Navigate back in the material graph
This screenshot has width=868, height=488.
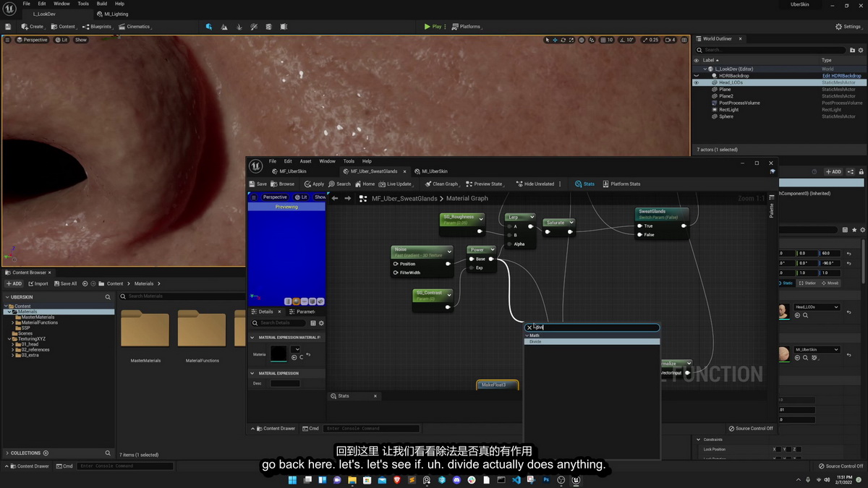coord(334,198)
